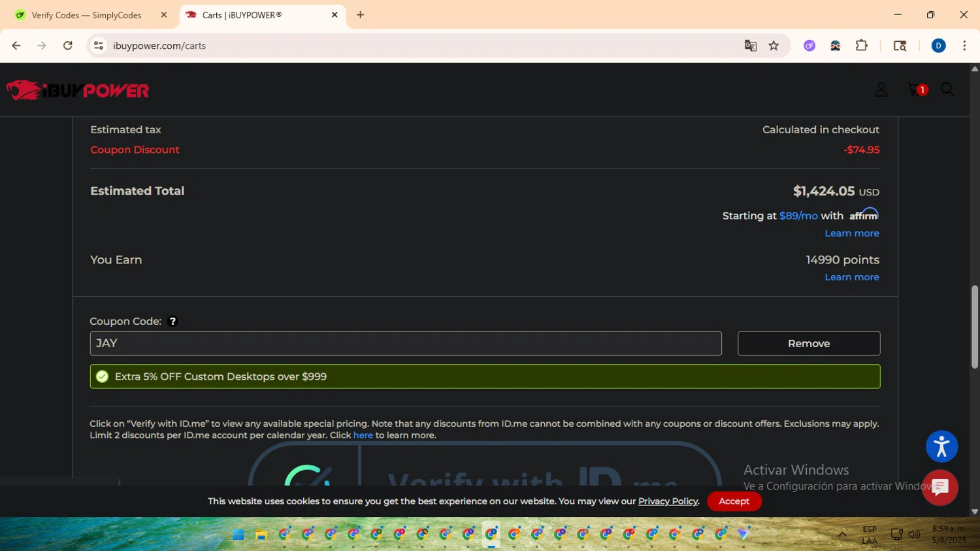Screen dimensions: 980x551
Task: Open the accessibility widget button
Action: (941, 446)
